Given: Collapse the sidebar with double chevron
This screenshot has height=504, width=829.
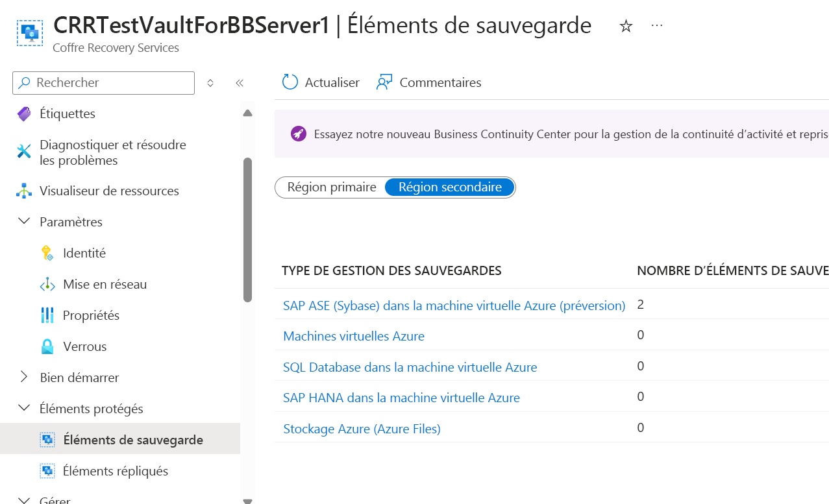Looking at the screenshot, I should [x=240, y=83].
